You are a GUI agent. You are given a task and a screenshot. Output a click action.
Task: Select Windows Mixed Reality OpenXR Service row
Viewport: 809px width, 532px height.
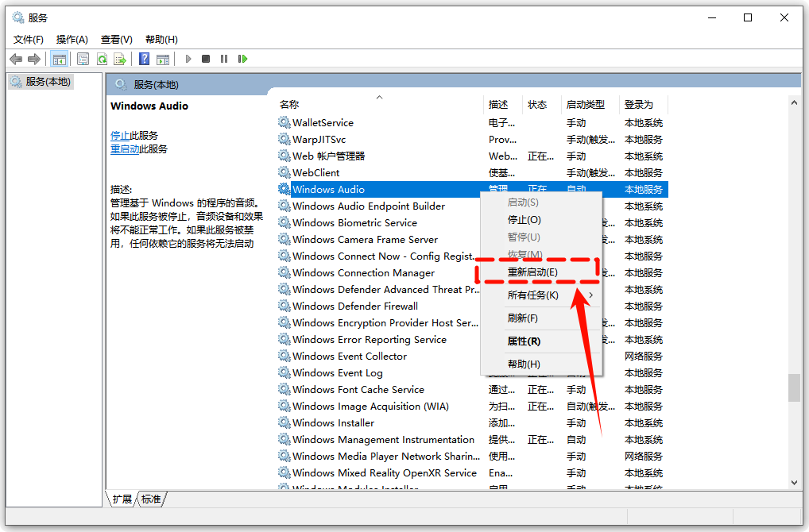(x=473, y=472)
